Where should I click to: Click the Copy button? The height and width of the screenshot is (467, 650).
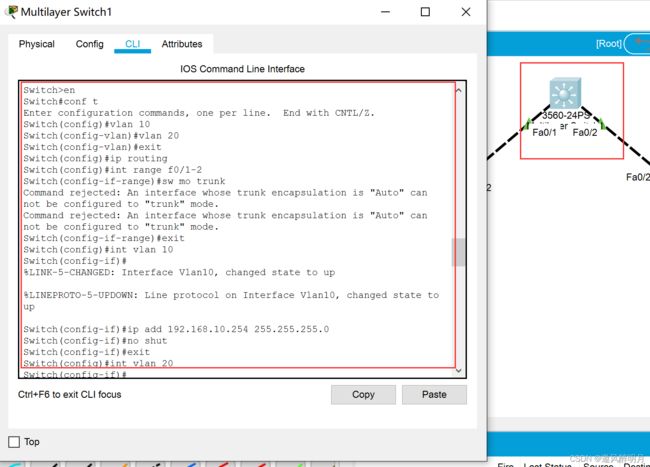click(x=363, y=394)
